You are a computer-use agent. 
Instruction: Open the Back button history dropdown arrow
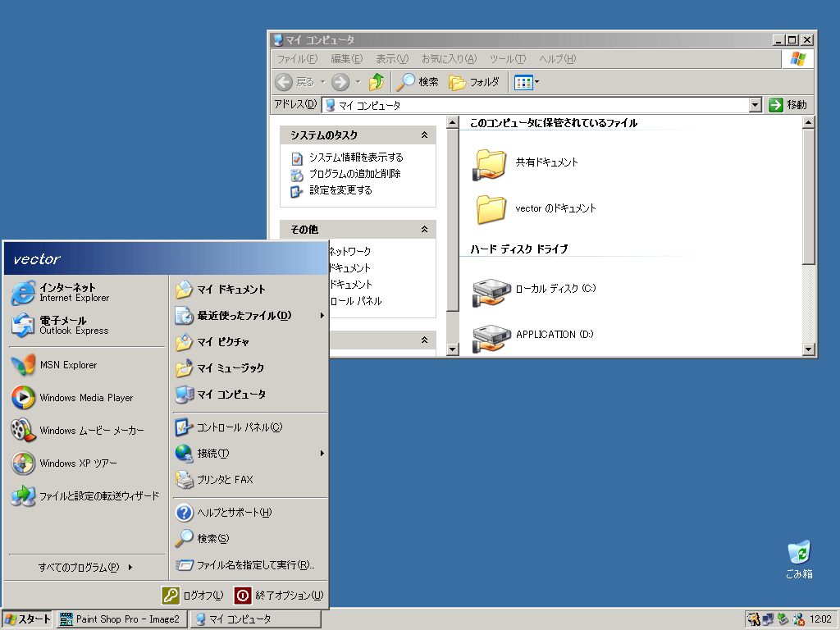click(x=323, y=82)
